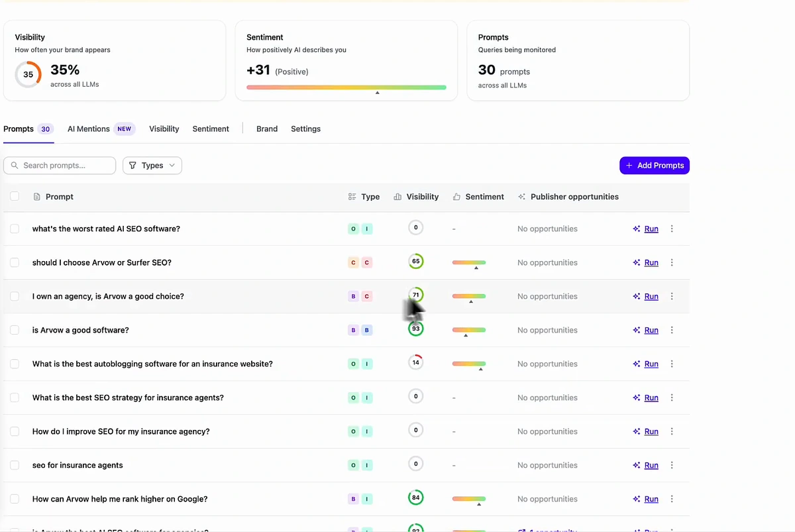Go to the Sentiment tab
This screenshot has width=795, height=532.
(211, 129)
